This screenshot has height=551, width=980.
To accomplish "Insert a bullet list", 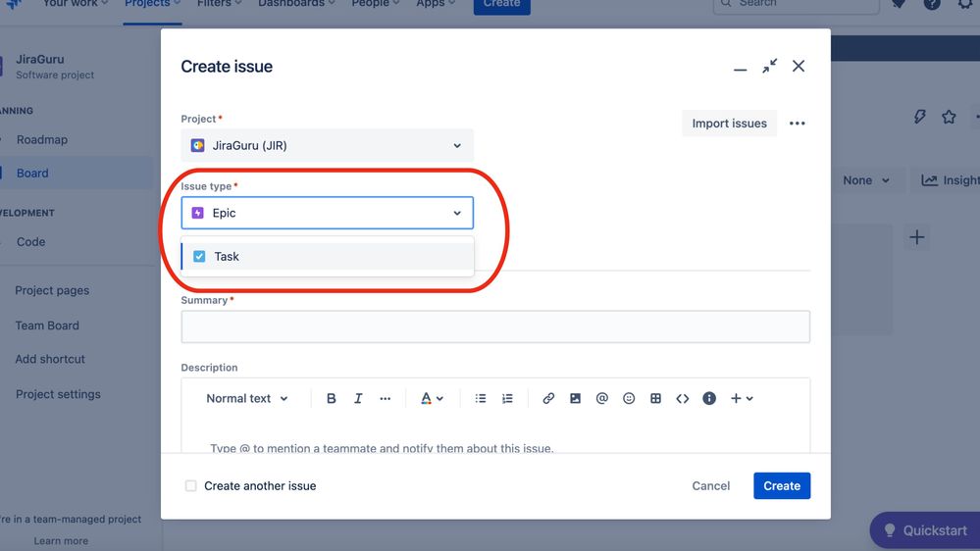I will [480, 399].
